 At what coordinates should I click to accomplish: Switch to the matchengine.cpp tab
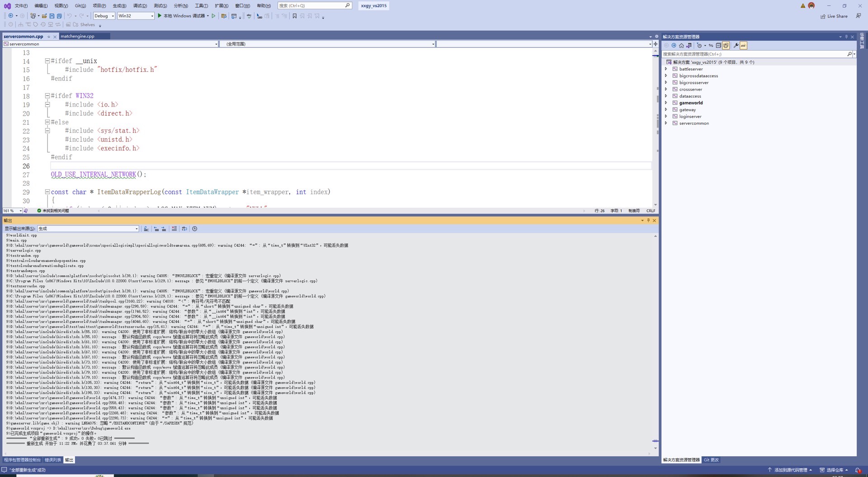click(77, 36)
